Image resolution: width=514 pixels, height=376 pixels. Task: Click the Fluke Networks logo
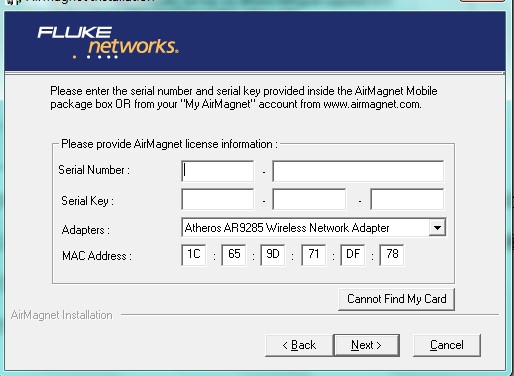coord(108,43)
